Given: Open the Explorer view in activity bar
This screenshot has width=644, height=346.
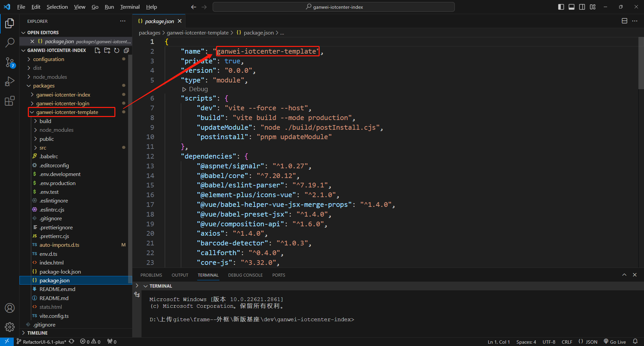Looking at the screenshot, I should pos(10,23).
